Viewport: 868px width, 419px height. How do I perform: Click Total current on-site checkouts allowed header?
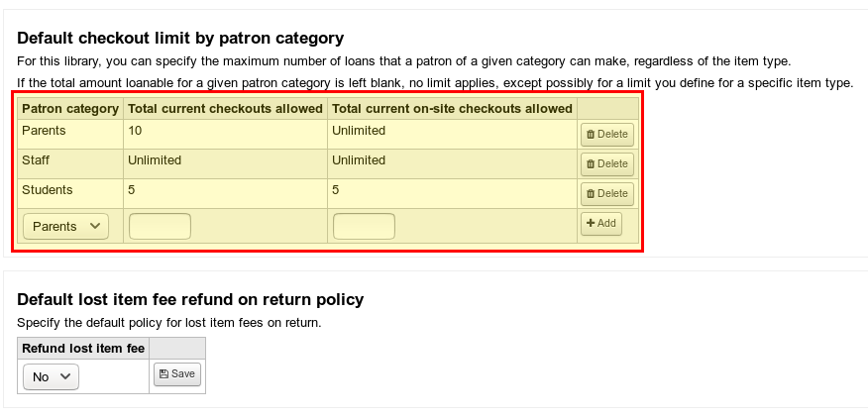pos(452,109)
